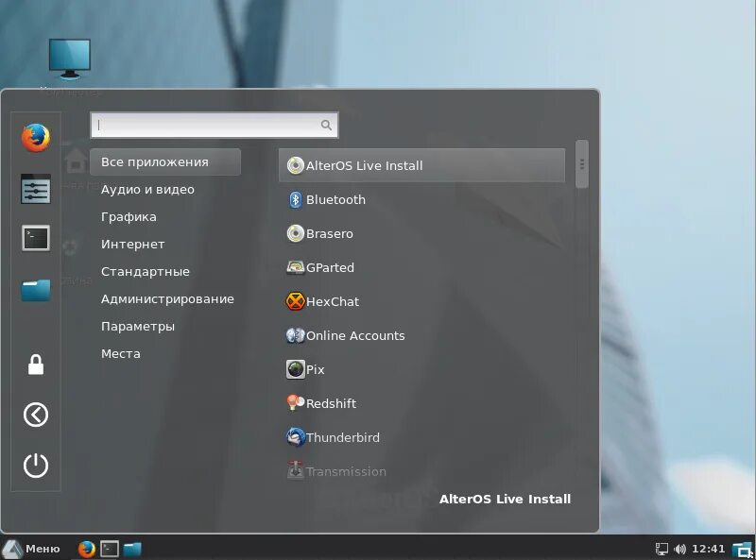Click the Brasero disc icon
Viewport: 756px width, 560px height.
pos(295,233)
